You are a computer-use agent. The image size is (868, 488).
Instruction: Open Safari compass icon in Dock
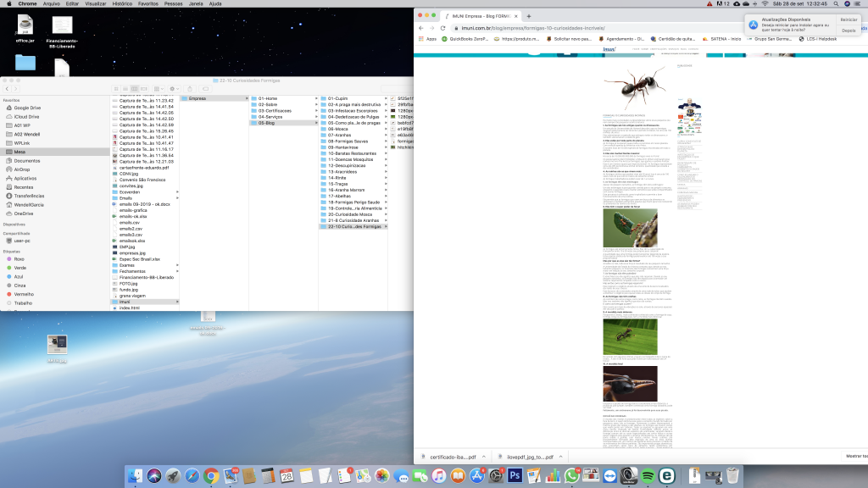[192, 476]
